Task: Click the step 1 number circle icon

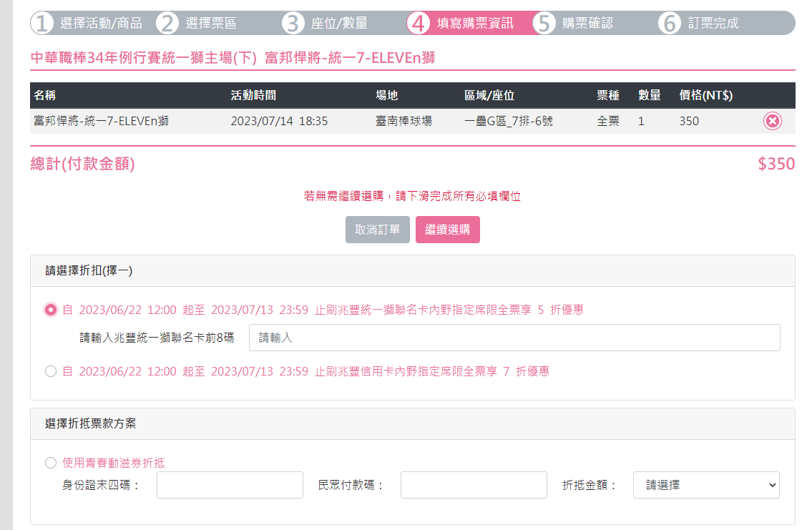Action: (42, 23)
